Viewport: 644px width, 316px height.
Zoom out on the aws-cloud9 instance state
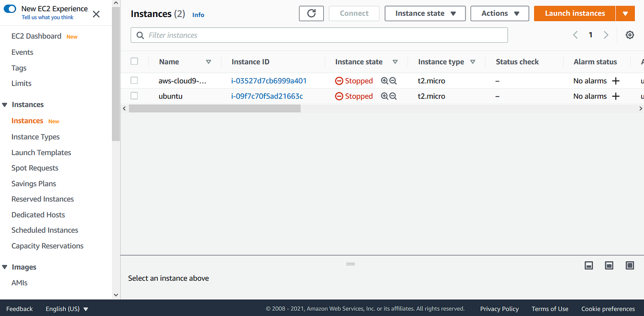point(393,80)
